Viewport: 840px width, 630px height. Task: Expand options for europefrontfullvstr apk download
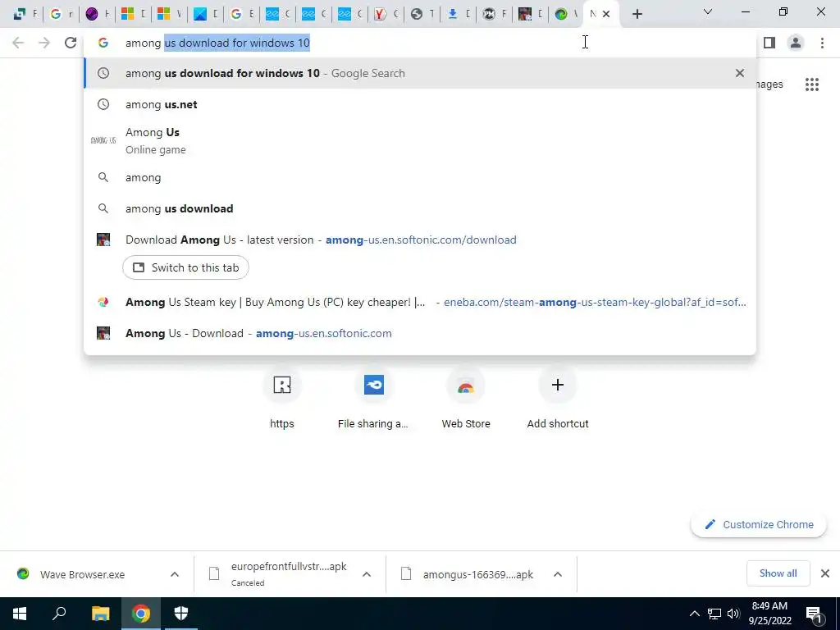coord(367,574)
